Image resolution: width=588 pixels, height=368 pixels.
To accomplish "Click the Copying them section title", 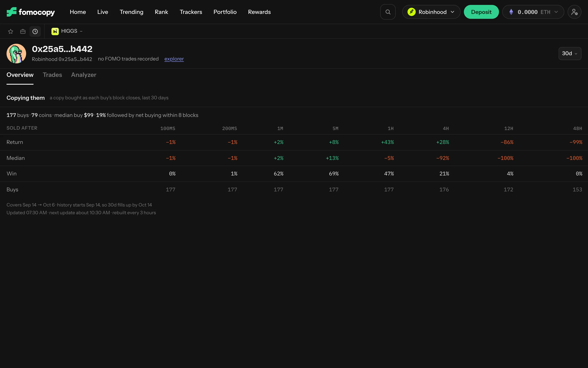I will pyautogui.click(x=26, y=98).
